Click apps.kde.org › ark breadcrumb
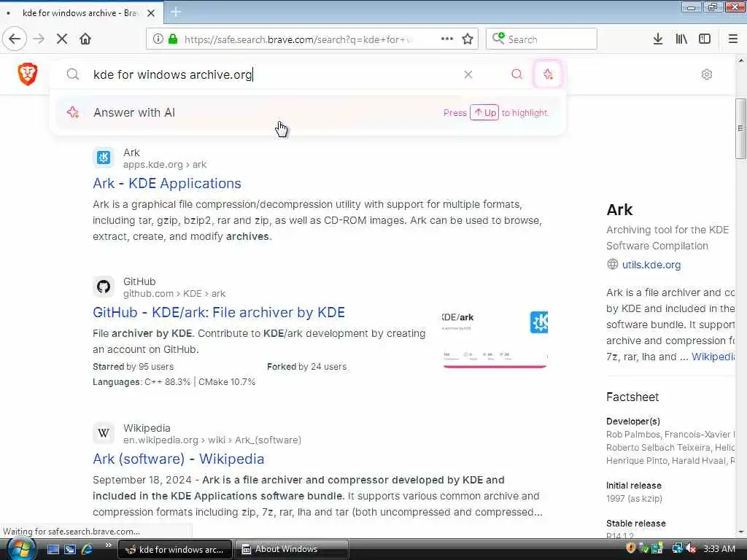Screen dimensions: 747x560 coord(165,165)
